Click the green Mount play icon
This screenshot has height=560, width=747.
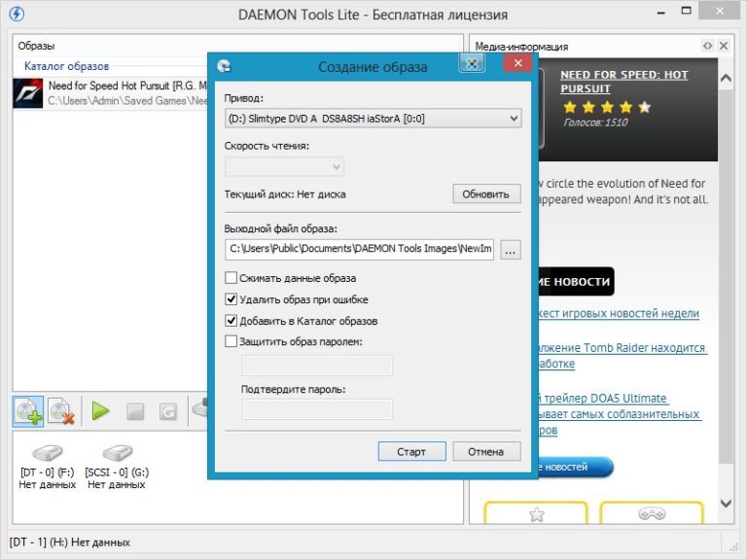(x=100, y=411)
